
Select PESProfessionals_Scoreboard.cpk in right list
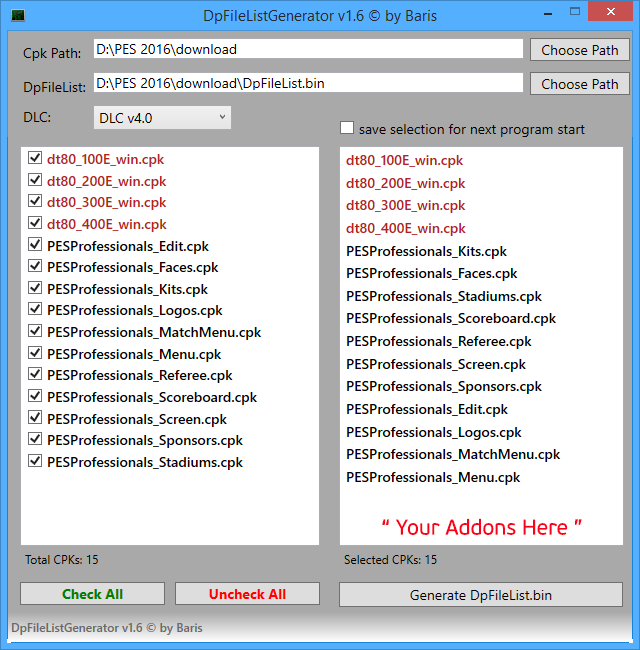[451, 318]
